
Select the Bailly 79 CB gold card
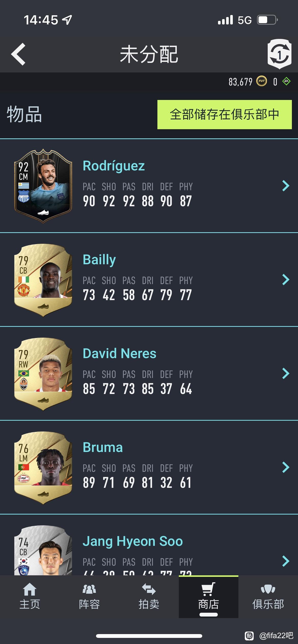point(43,280)
